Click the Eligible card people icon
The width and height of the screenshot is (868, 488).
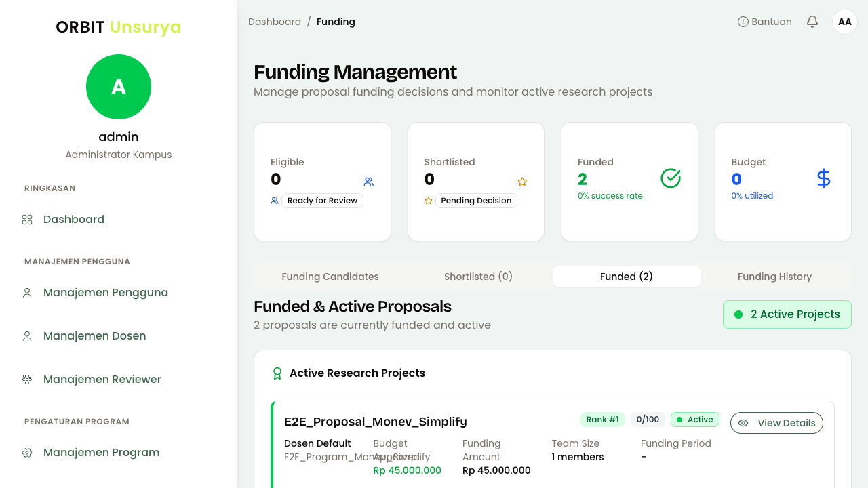pyautogui.click(x=369, y=182)
